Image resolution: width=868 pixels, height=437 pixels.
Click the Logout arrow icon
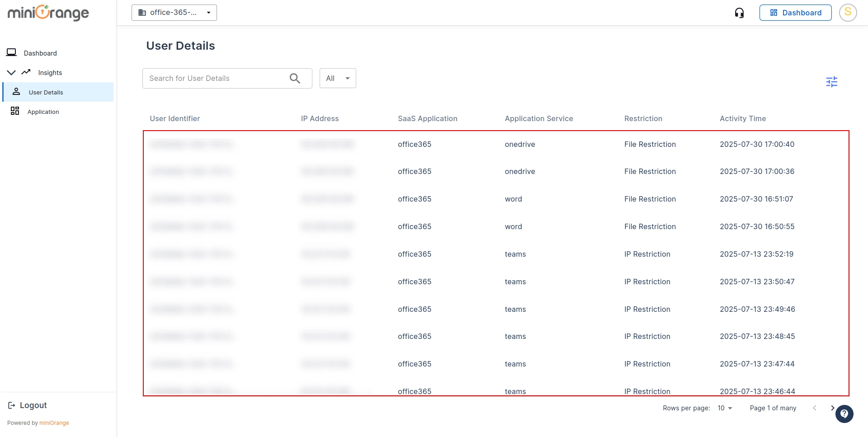[x=12, y=405]
